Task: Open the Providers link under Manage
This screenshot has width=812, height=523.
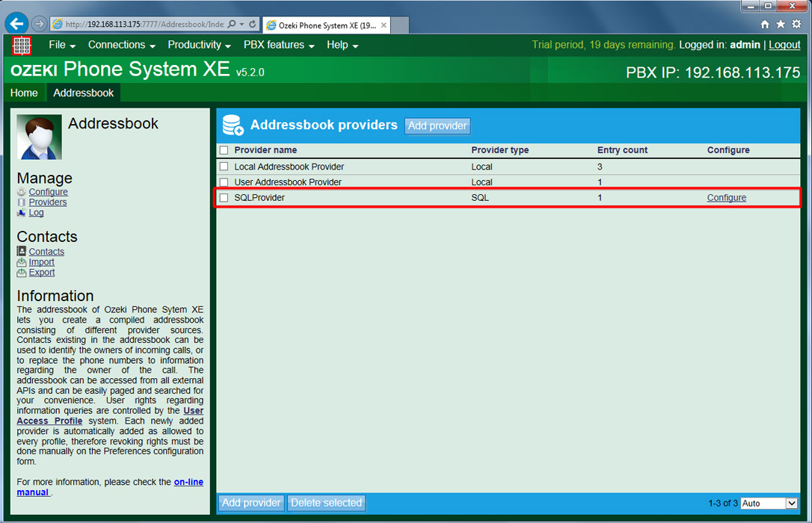Action: click(48, 202)
